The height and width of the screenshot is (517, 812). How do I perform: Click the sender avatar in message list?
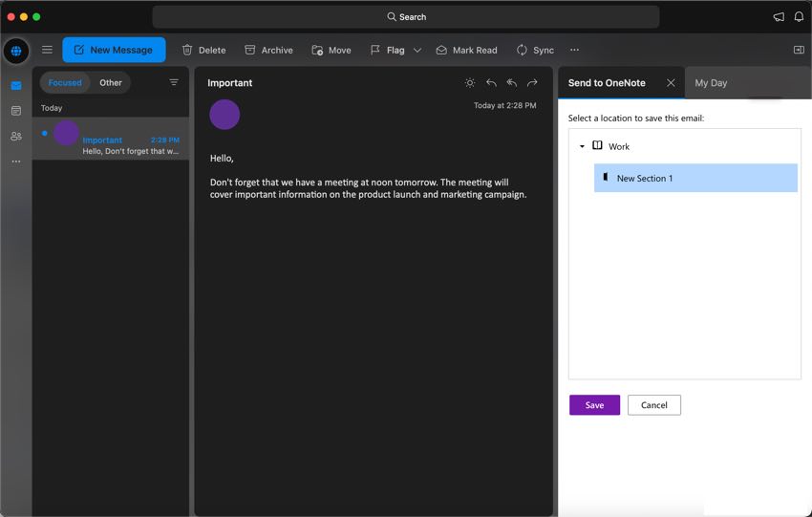pos(66,133)
